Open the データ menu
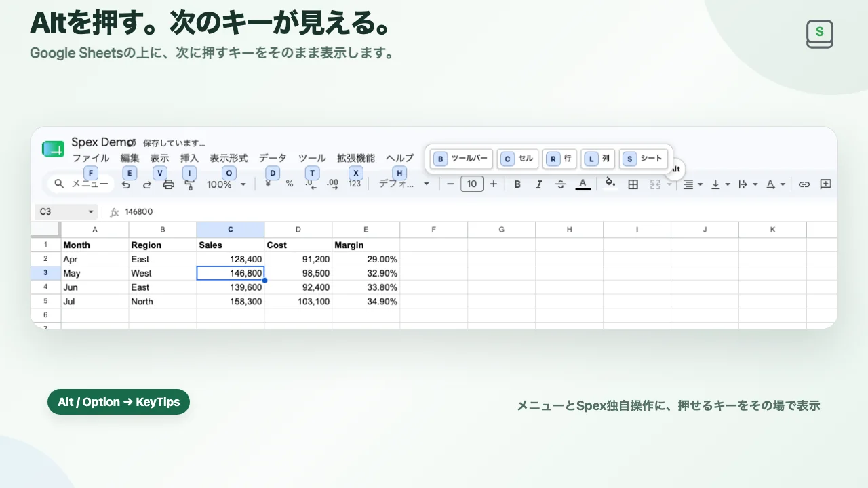This screenshot has width=868, height=488. point(273,158)
